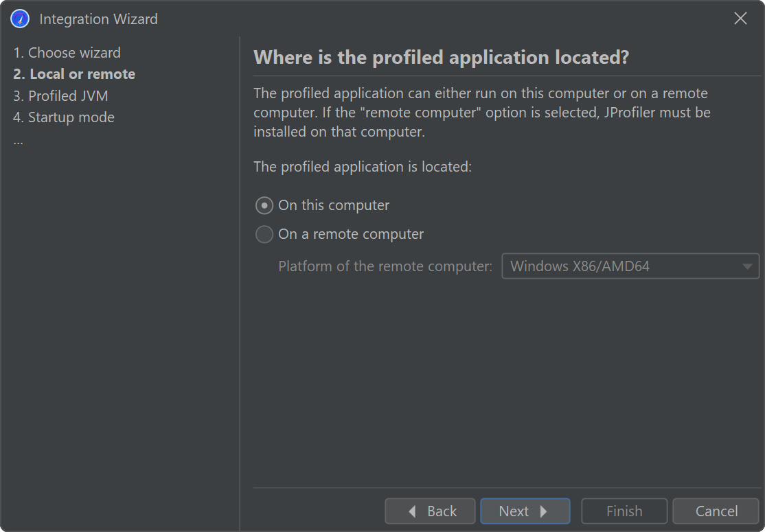This screenshot has width=765, height=532.
Task: Select the "On this computer" radio button
Action: point(264,205)
